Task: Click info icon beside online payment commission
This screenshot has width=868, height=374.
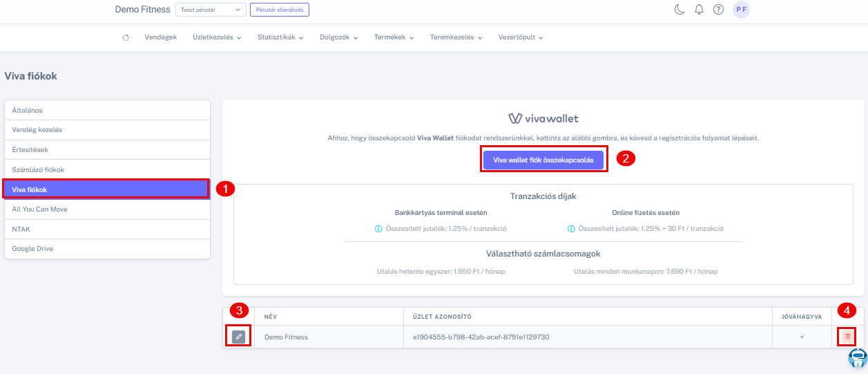Action: 571,229
